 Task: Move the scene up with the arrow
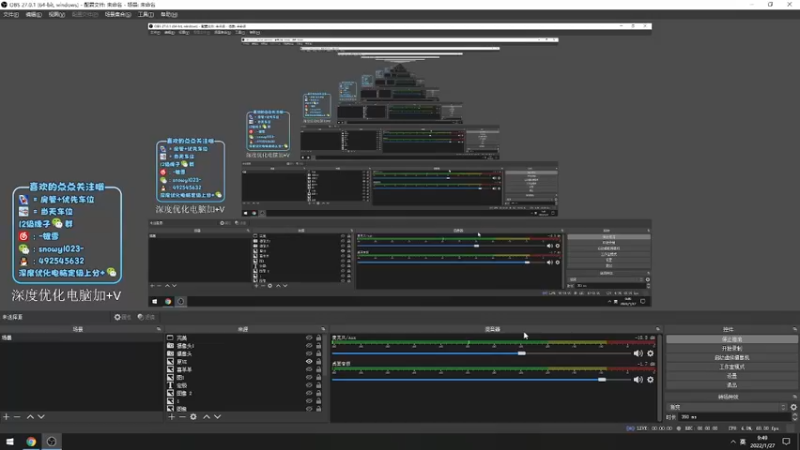pos(30,417)
